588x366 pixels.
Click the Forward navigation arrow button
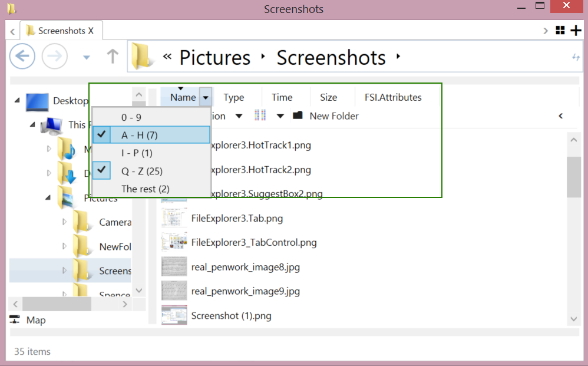[55, 56]
